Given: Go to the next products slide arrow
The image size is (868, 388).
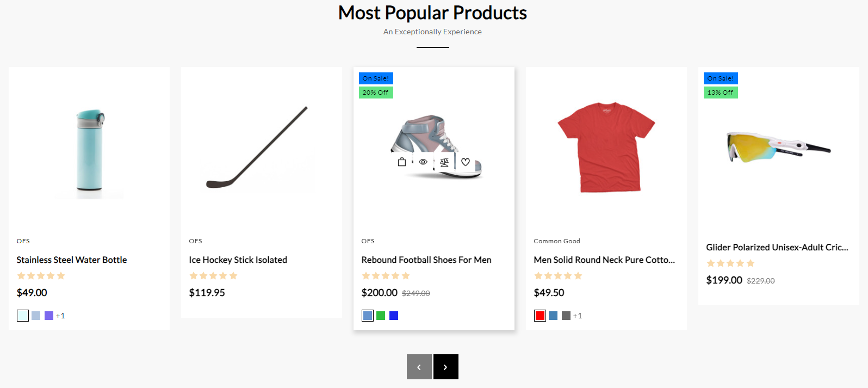Looking at the screenshot, I should [445, 367].
